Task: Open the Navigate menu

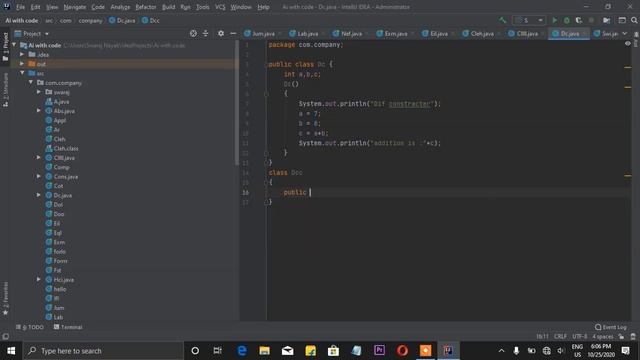Action: 75,7
